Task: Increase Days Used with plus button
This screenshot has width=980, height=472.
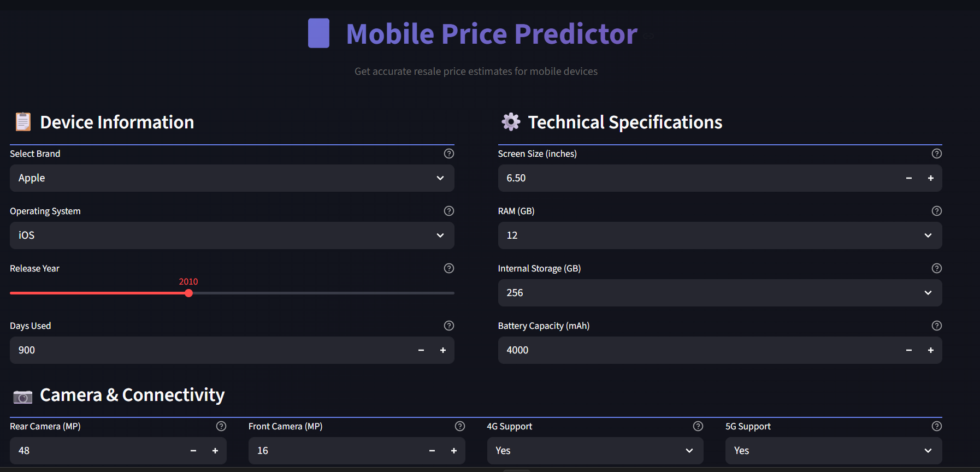Action: point(443,350)
